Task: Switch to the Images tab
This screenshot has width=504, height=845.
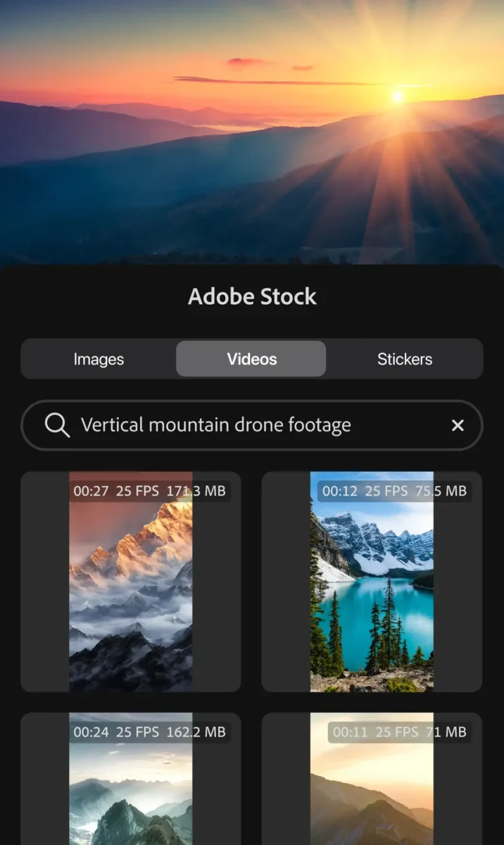Action: tap(99, 359)
